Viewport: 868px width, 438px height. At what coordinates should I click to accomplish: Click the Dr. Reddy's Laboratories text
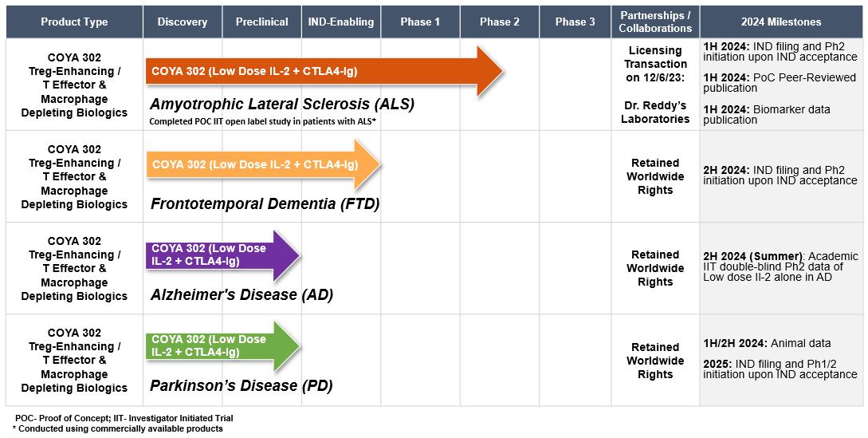pos(655,112)
